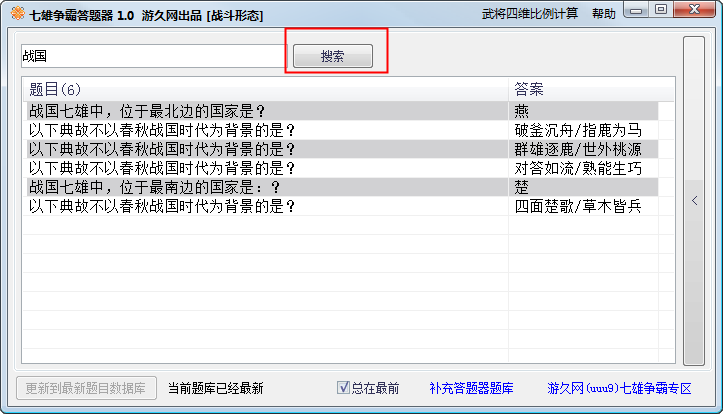Screen dimensions: 723x414
Task: Minimize the answer tool window
Action: click(636, 10)
